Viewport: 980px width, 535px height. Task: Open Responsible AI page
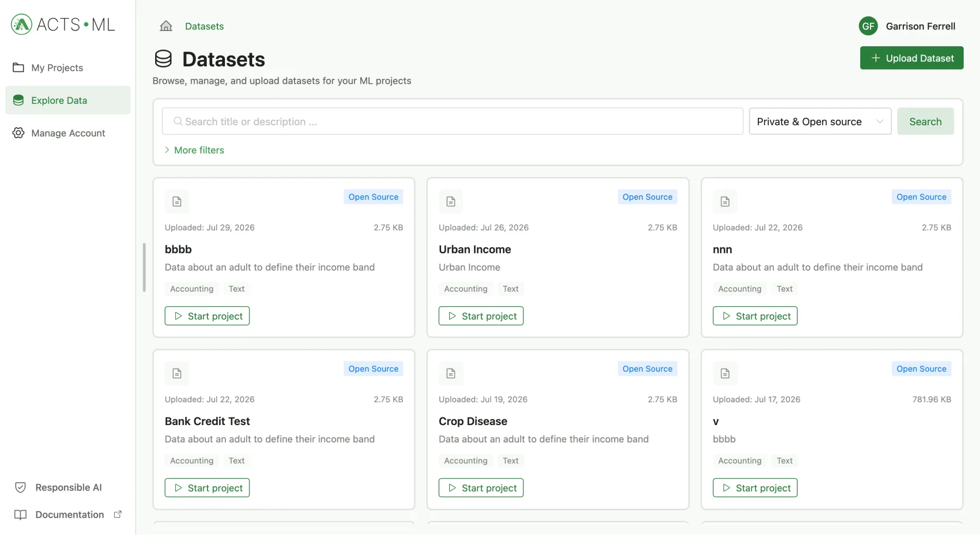(x=68, y=487)
